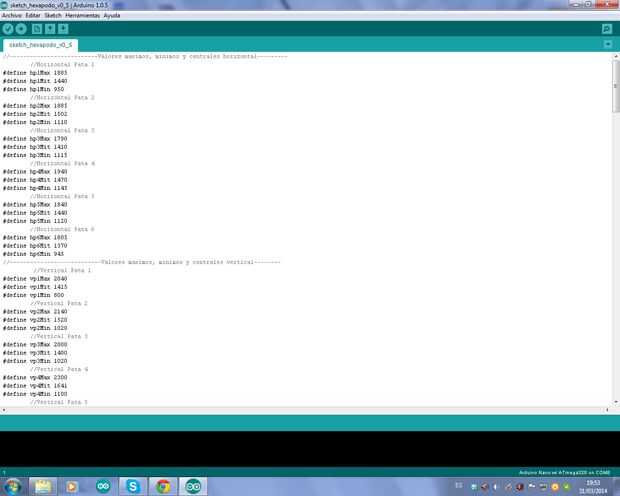Viewport: 620px width, 496px height.
Task: Open a sketch using the Open toolbar icon
Action: coord(50,29)
